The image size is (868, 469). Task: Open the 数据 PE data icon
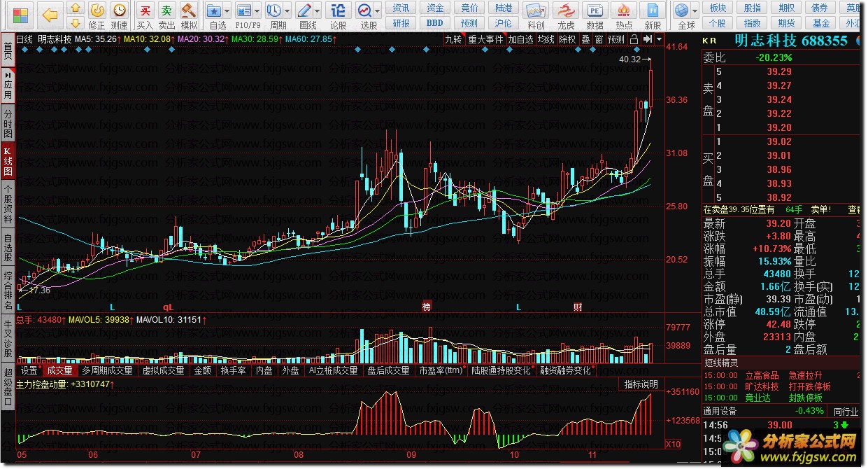[595, 10]
